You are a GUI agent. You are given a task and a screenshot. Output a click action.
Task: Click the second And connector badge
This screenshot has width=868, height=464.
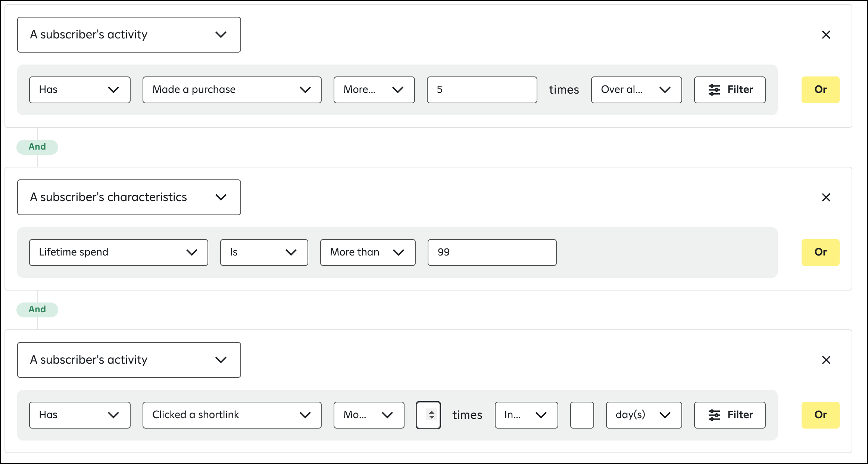tap(37, 310)
